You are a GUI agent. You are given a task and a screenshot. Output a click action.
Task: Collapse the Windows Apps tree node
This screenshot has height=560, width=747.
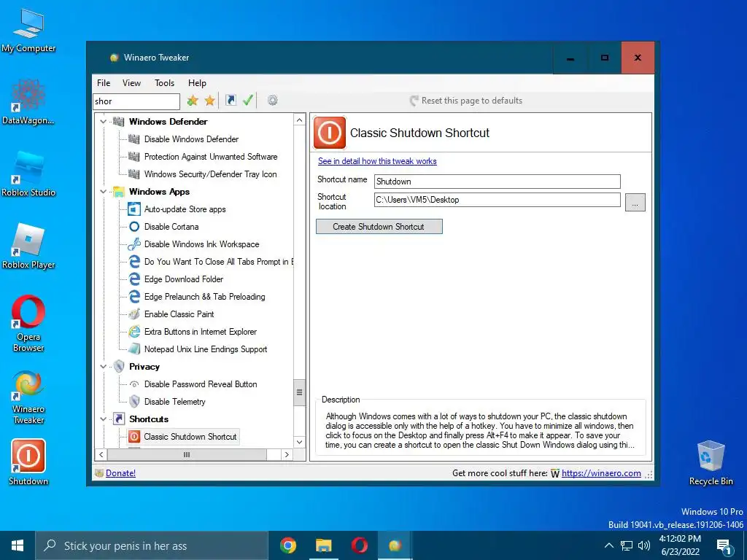104,192
